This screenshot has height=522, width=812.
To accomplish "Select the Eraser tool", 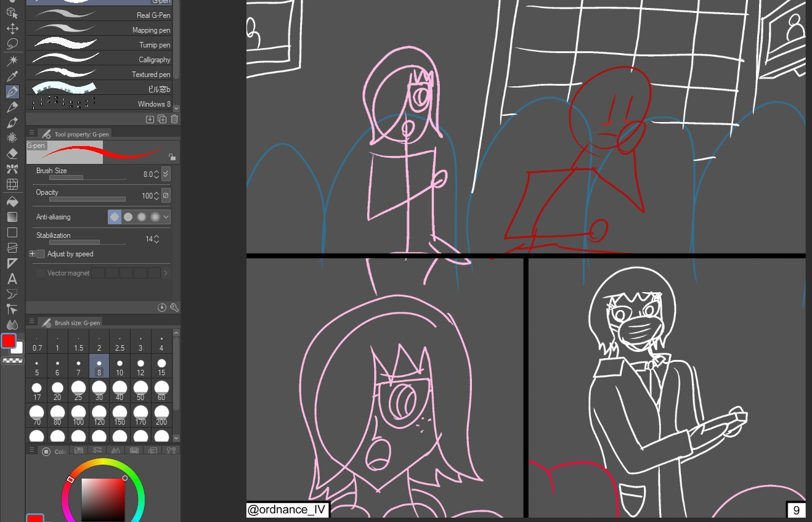I will pos(12,153).
